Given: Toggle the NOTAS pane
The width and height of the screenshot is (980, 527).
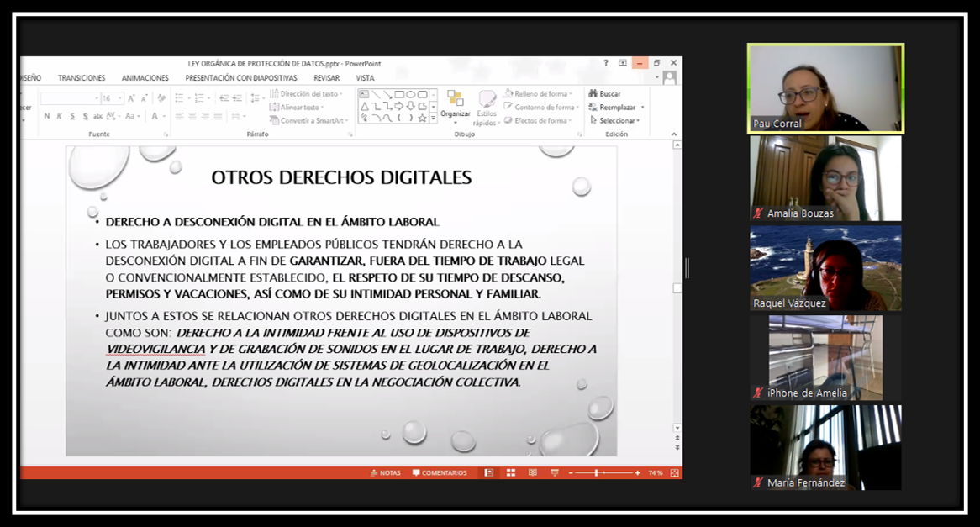Looking at the screenshot, I should (386, 473).
